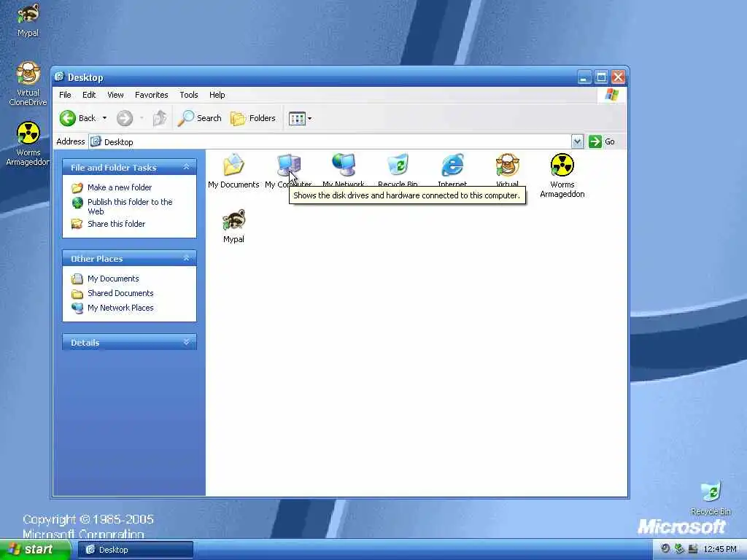
Task: Select Mypal raccoon icon in file pane
Action: tap(233, 220)
